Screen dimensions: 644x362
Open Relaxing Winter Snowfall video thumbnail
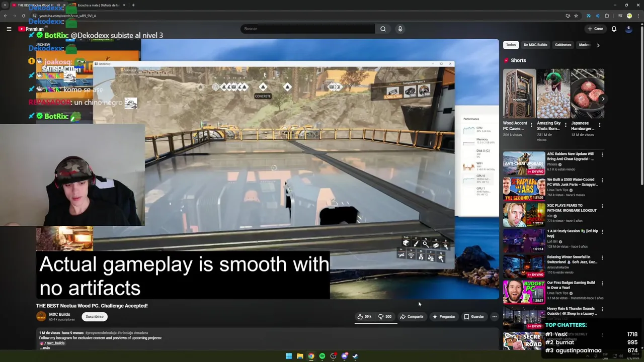pos(524,266)
